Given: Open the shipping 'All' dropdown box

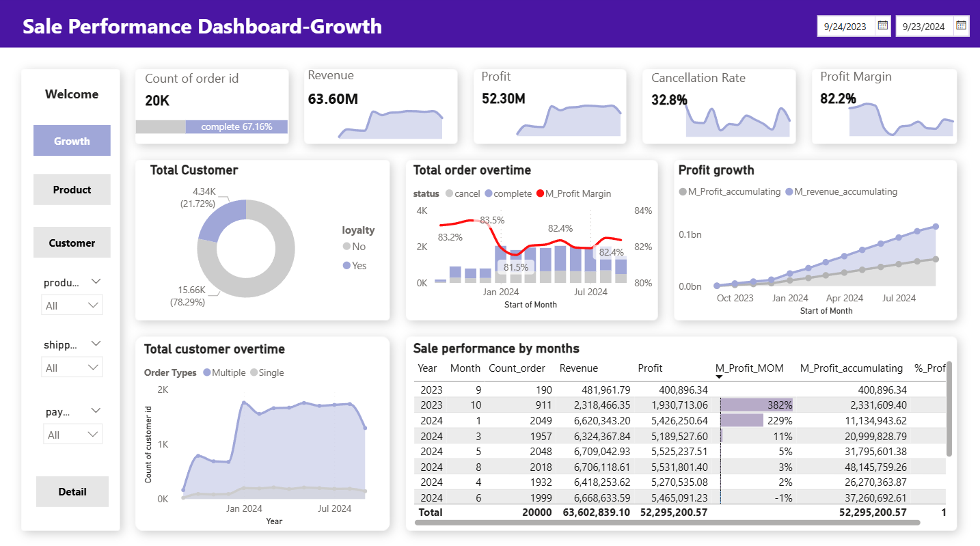Looking at the screenshot, I should (72, 368).
